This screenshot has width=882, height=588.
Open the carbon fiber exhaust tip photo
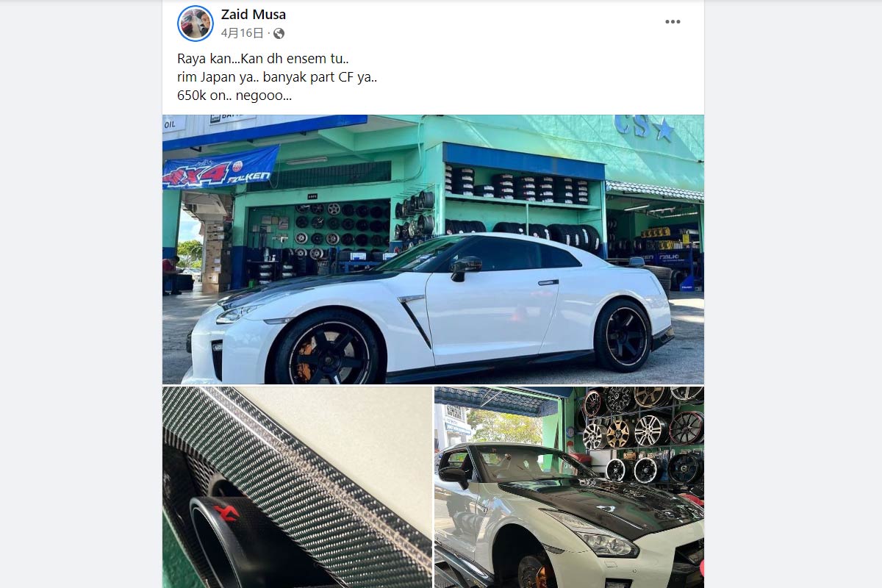[297, 487]
